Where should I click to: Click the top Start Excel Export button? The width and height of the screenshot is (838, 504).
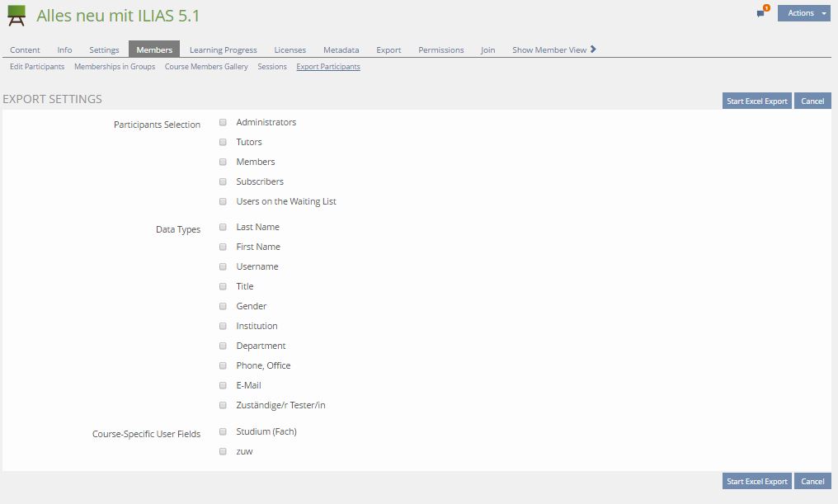756,101
